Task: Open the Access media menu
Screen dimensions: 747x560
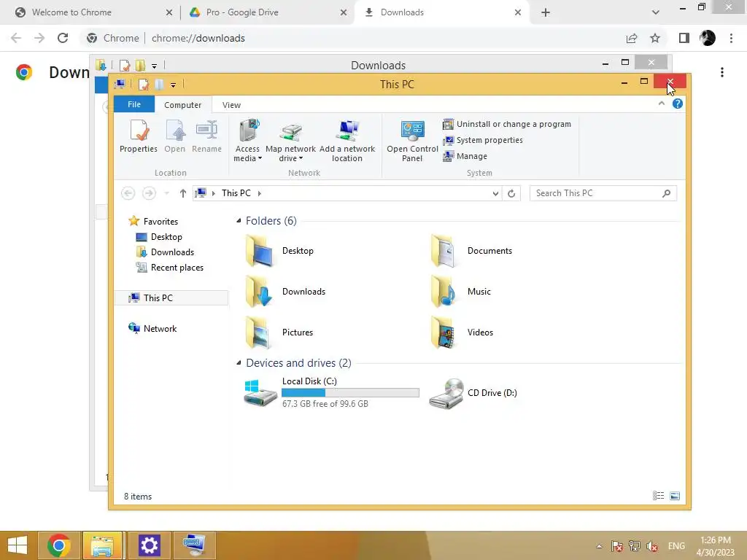Action: tap(247, 141)
